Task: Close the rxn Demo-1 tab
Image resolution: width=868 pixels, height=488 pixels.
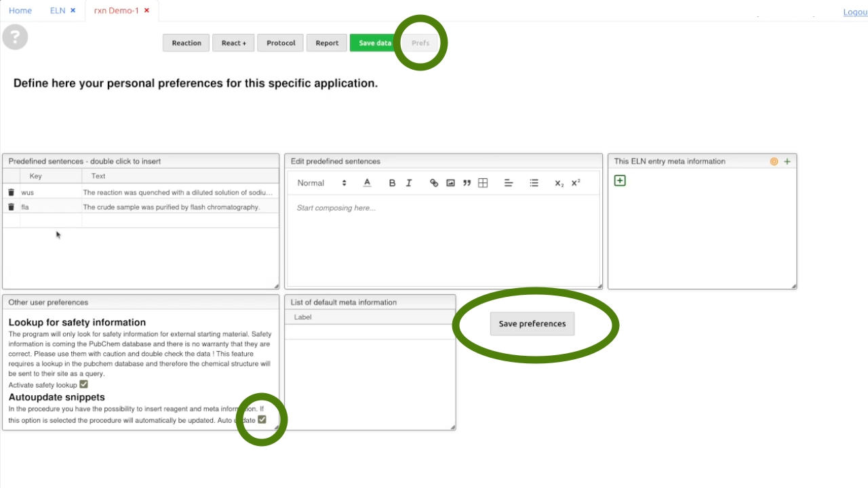Action: coord(146,10)
